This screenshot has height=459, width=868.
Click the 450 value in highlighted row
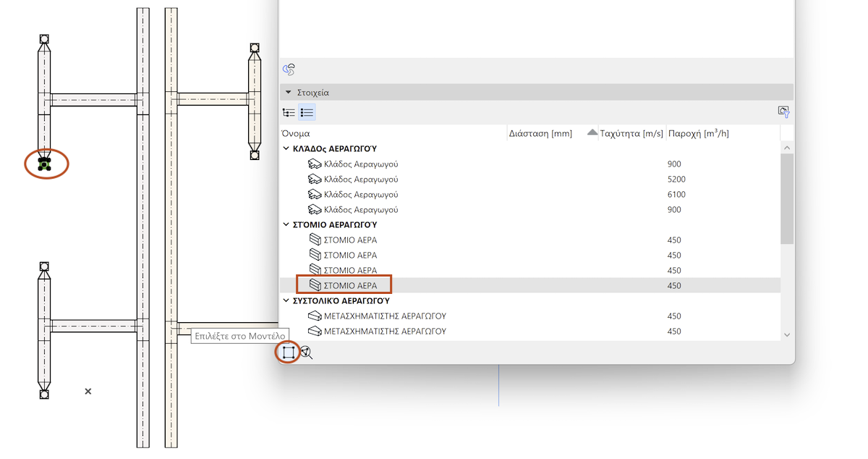click(x=674, y=285)
